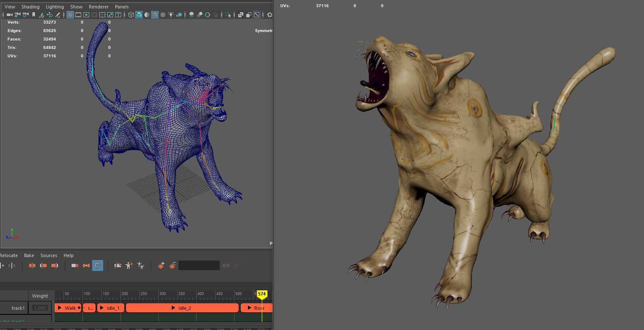Open the Shading menu
Screen dimensions: 644x330
tap(30, 7)
